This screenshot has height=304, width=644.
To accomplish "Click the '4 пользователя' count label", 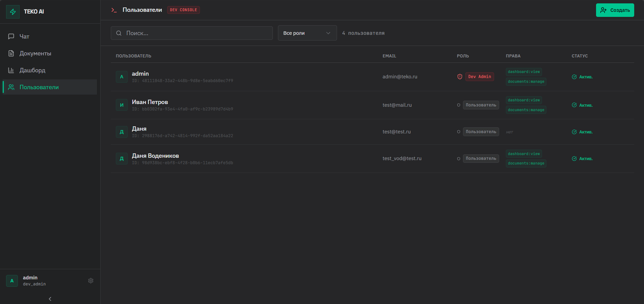I will coord(363,33).
